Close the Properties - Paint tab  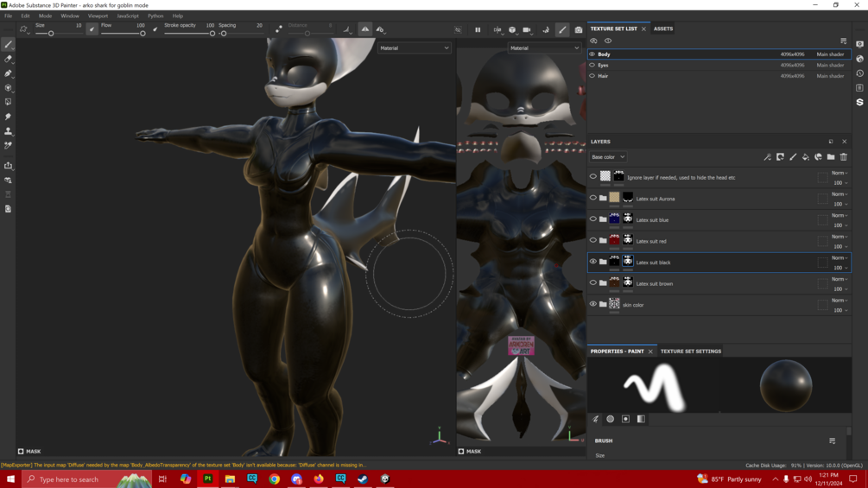click(x=650, y=352)
